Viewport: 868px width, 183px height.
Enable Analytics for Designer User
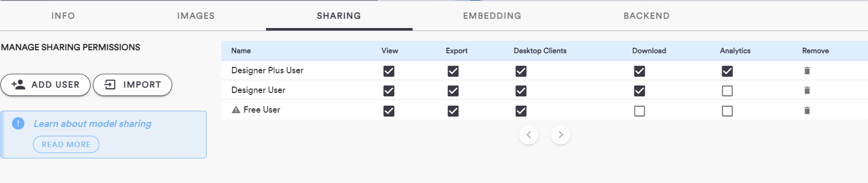point(727,91)
